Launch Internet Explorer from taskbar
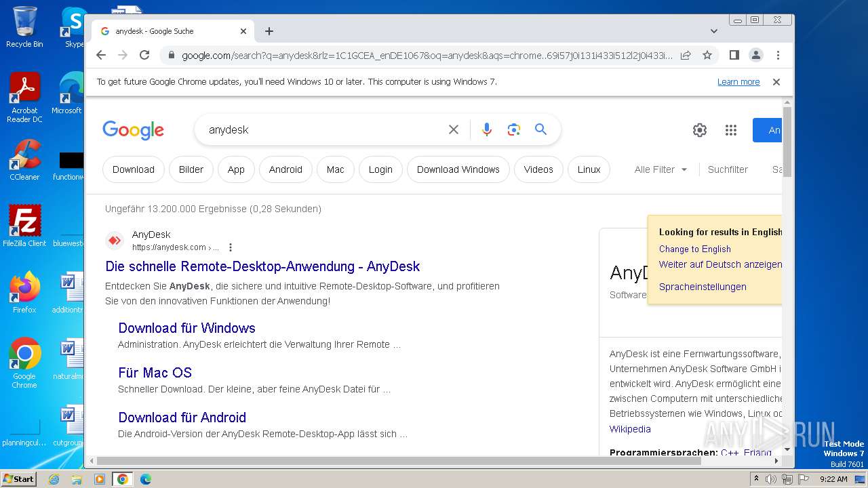Image resolution: width=868 pixels, height=488 pixels. click(x=54, y=479)
